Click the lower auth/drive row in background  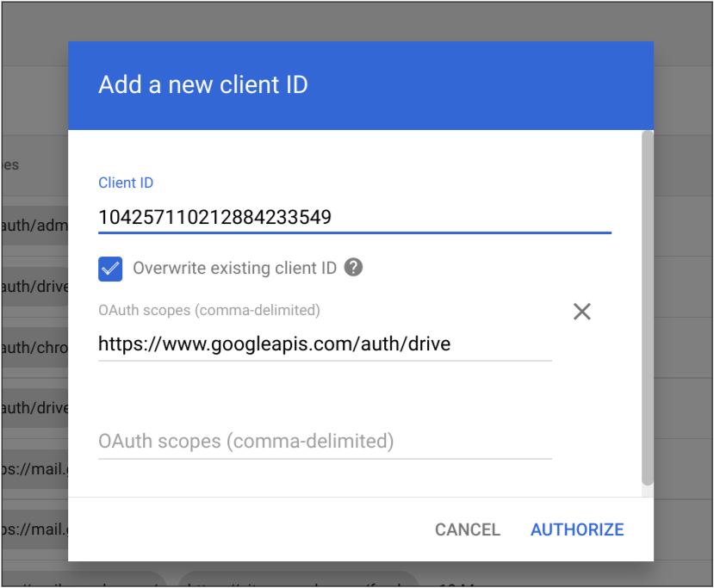pyautogui.click(x=34, y=407)
